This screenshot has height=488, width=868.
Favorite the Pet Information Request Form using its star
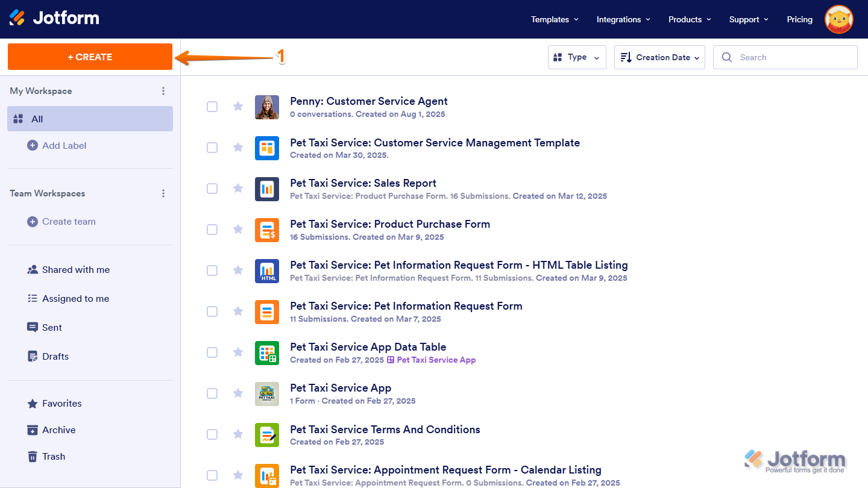[237, 311]
